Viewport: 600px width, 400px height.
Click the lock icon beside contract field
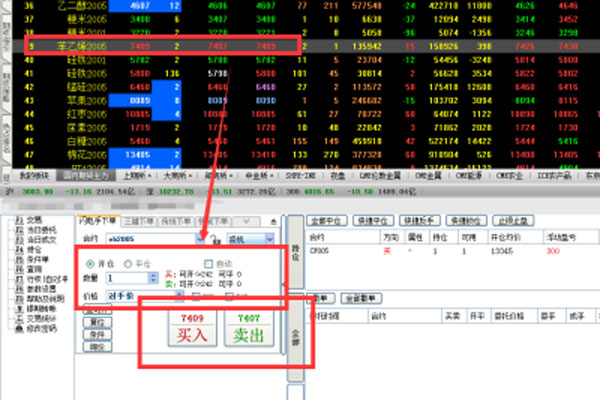[212, 241]
